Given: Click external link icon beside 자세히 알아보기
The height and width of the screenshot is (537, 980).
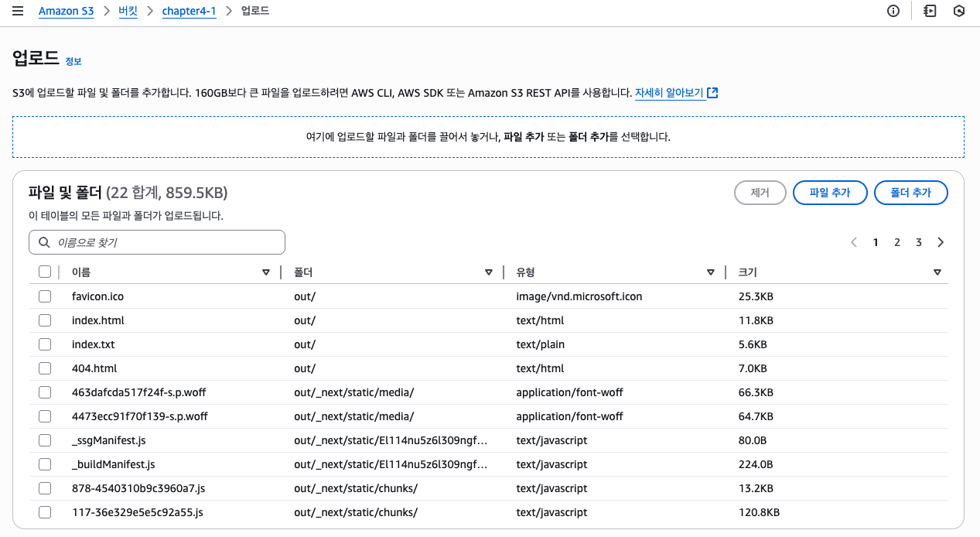Looking at the screenshot, I should [x=712, y=93].
